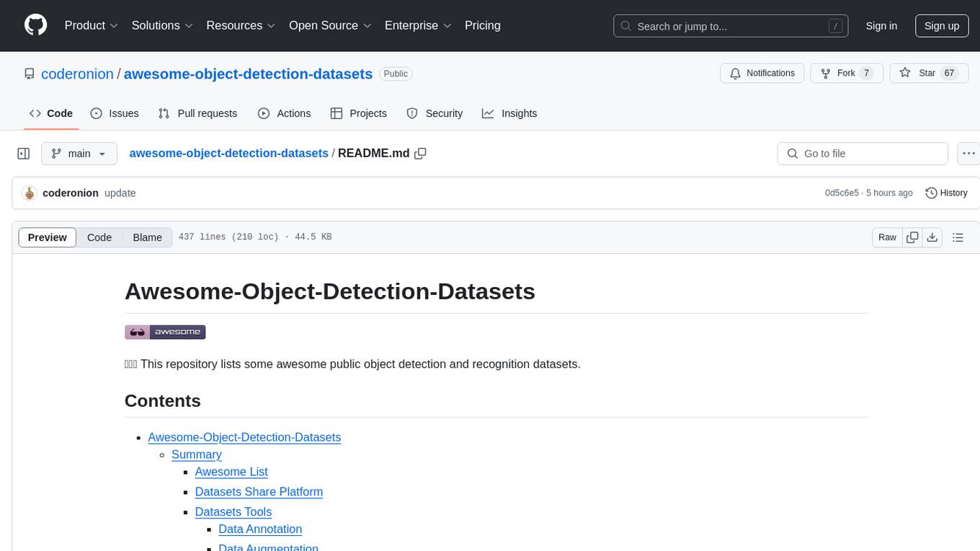Copy the README.md file path
980x551 pixels.
tap(421, 153)
